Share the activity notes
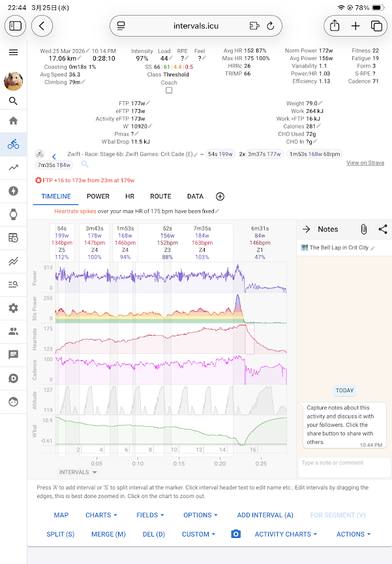The image size is (392, 564). [383, 229]
